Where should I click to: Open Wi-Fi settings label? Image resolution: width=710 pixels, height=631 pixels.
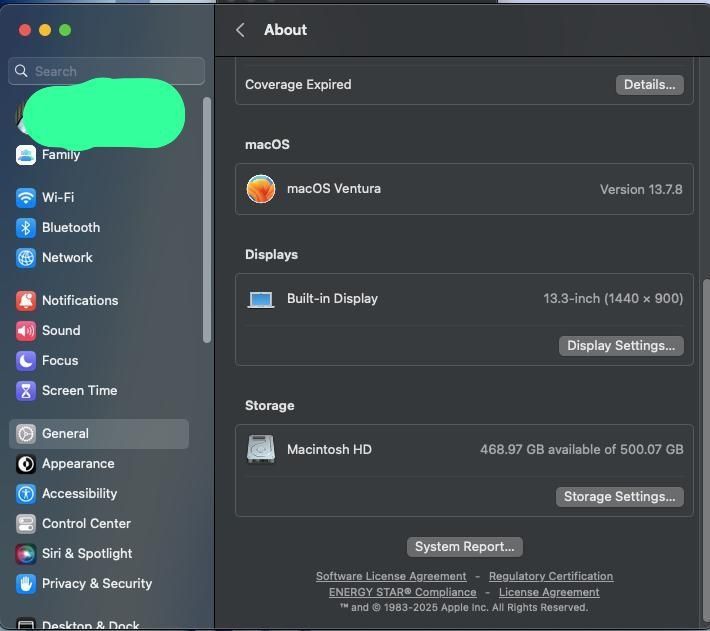[x=58, y=197]
